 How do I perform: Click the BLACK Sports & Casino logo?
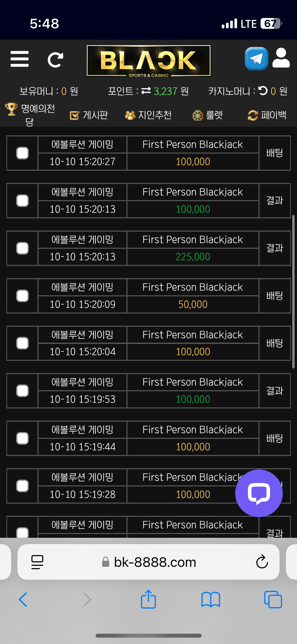point(149,61)
